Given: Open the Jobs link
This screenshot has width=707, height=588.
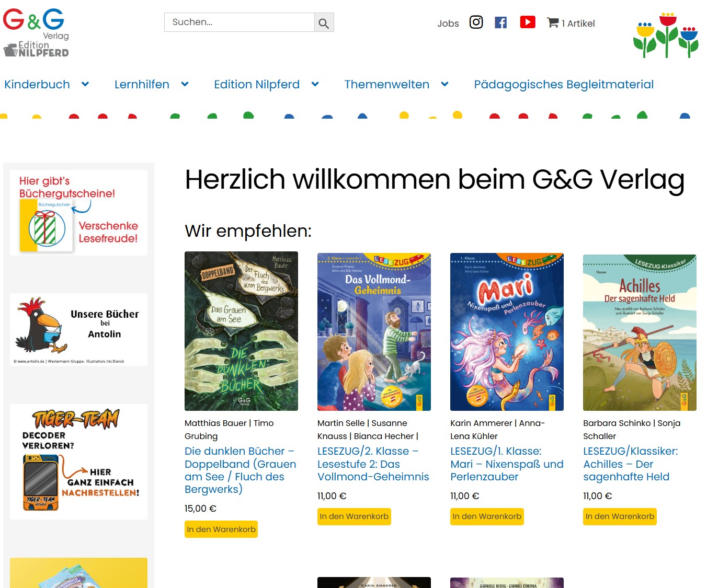Looking at the screenshot, I should click(x=448, y=24).
